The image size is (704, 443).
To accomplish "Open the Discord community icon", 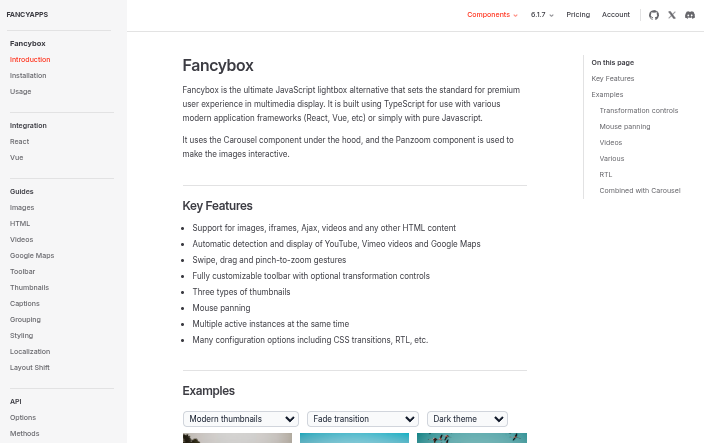I will point(690,15).
